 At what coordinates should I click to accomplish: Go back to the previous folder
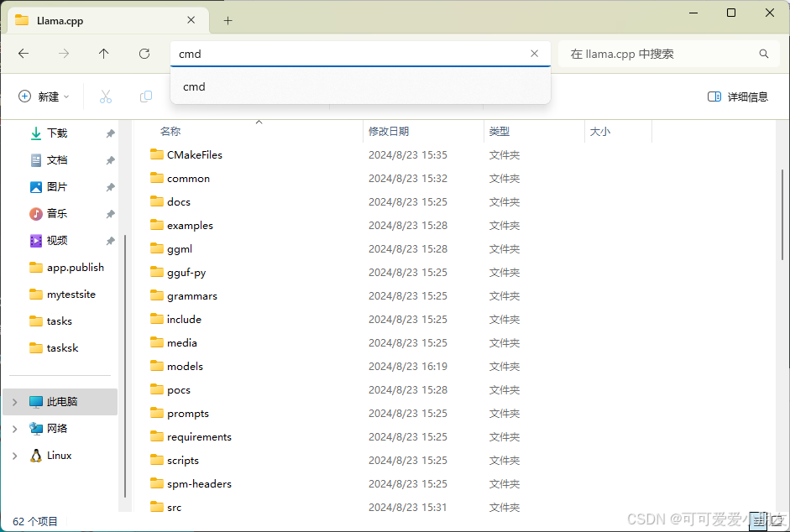tap(24, 54)
